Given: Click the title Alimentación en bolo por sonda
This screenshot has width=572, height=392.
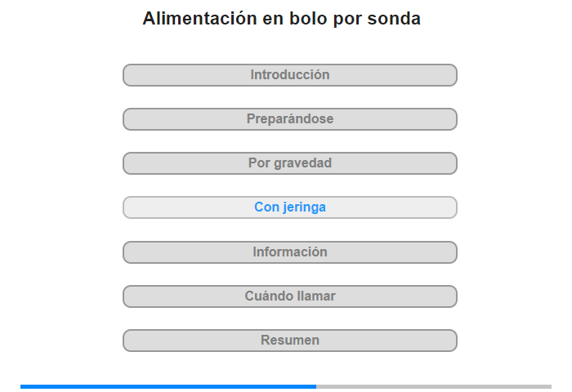Looking at the screenshot, I should (x=282, y=19).
